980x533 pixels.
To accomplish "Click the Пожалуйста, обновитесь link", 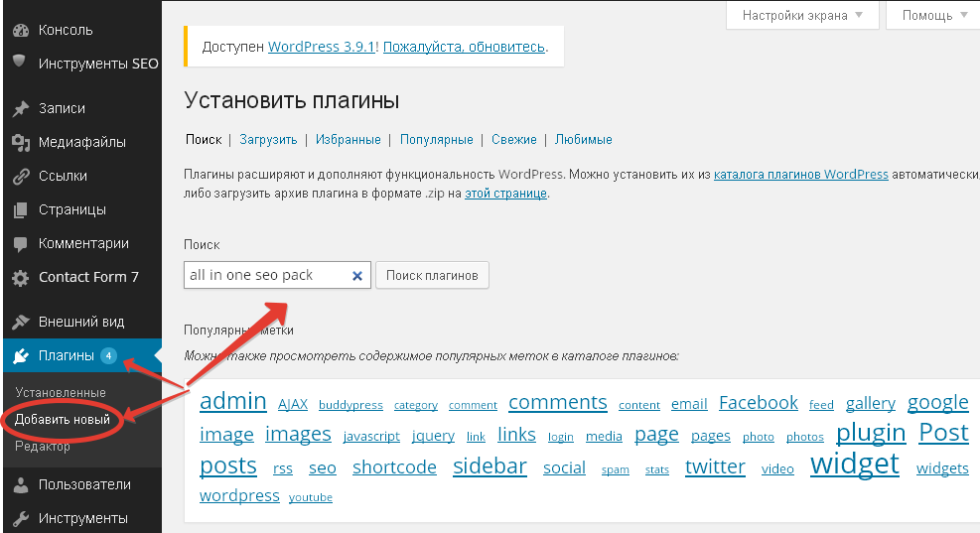I will 464,47.
